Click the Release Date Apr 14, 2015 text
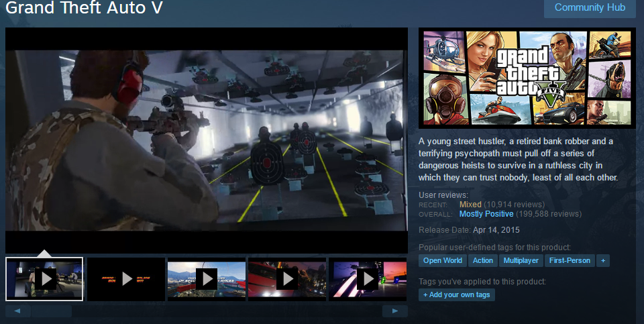The width and height of the screenshot is (644, 324). [x=469, y=230]
